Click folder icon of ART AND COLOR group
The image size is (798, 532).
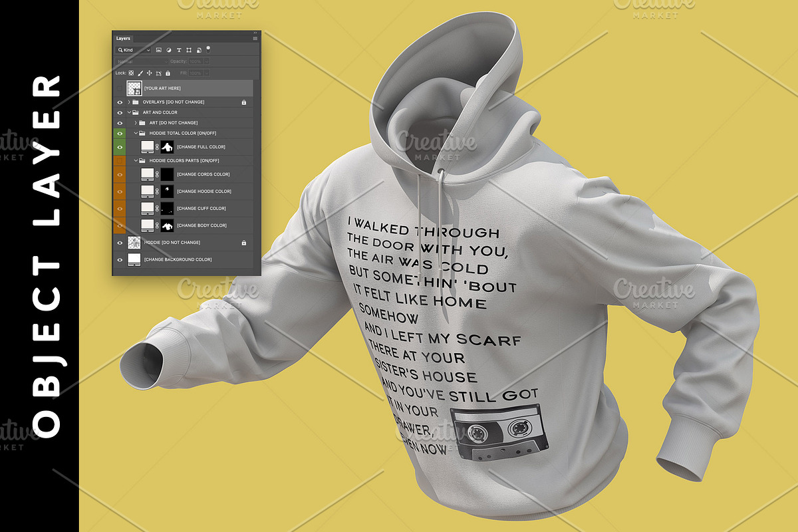click(136, 112)
